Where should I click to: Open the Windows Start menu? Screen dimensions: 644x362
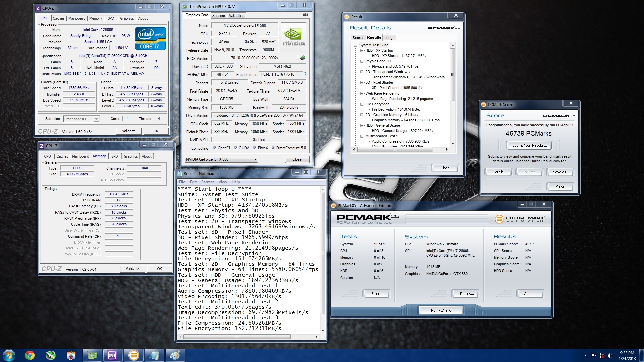[9, 355]
